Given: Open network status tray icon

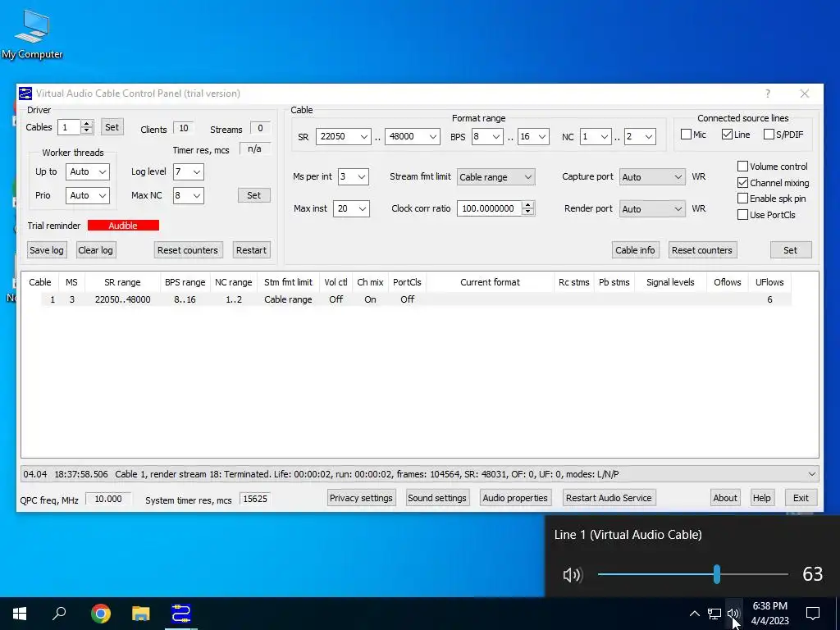Looking at the screenshot, I should (x=714, y=614).
